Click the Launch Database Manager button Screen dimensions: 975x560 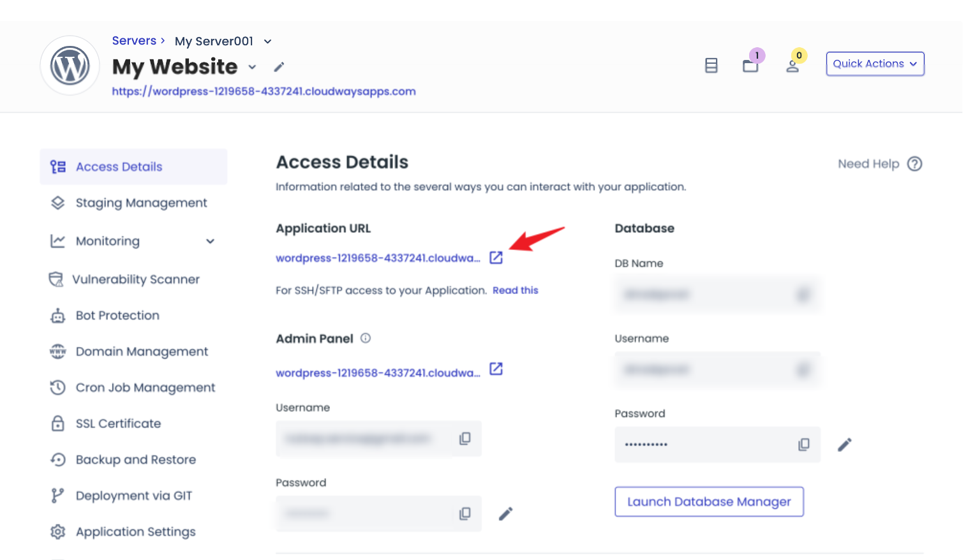click(x=709, y=502)
